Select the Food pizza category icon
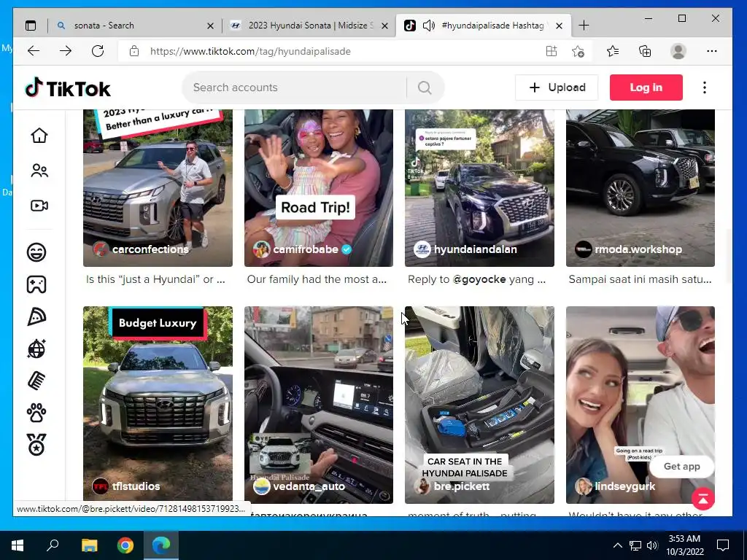The width and height of the screenshot is (747, 560). click(x=36, y=316)
